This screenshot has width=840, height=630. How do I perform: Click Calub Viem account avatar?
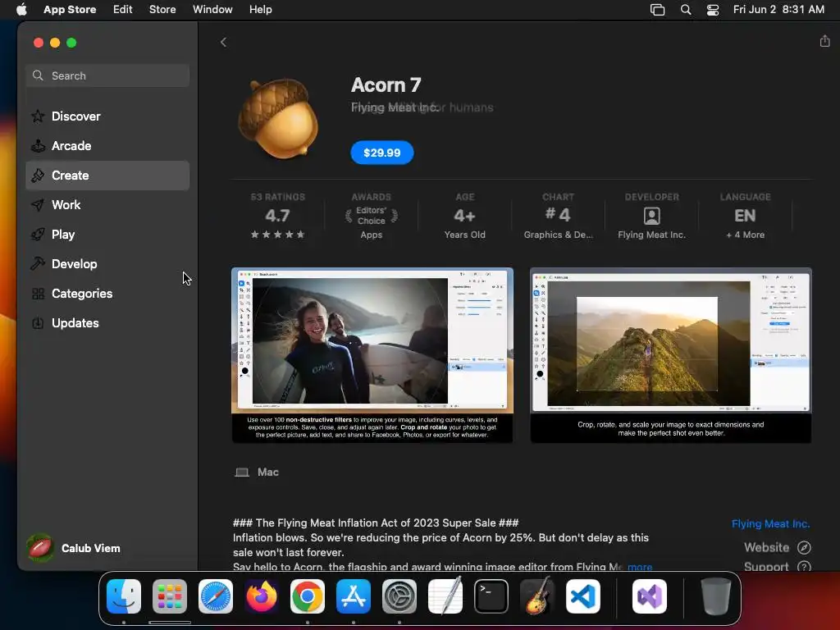40,548
